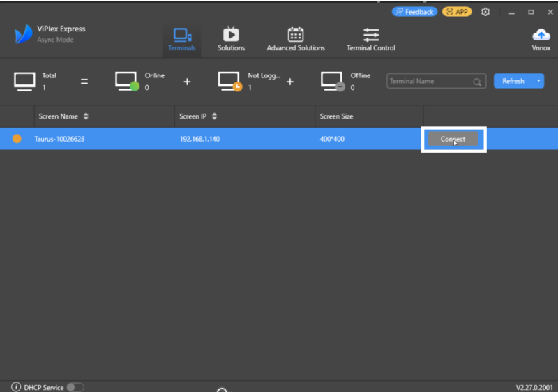Image resolution: width=558 pixels, height=392 pixels.
Task: Expand the Refresh dropdown arrow
Action: [x=539, y=81]
